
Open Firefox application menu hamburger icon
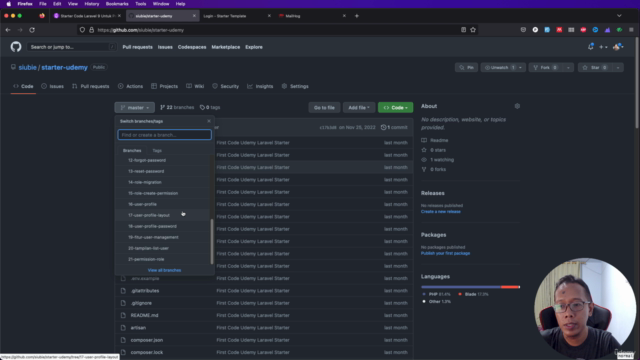[631, 30]
